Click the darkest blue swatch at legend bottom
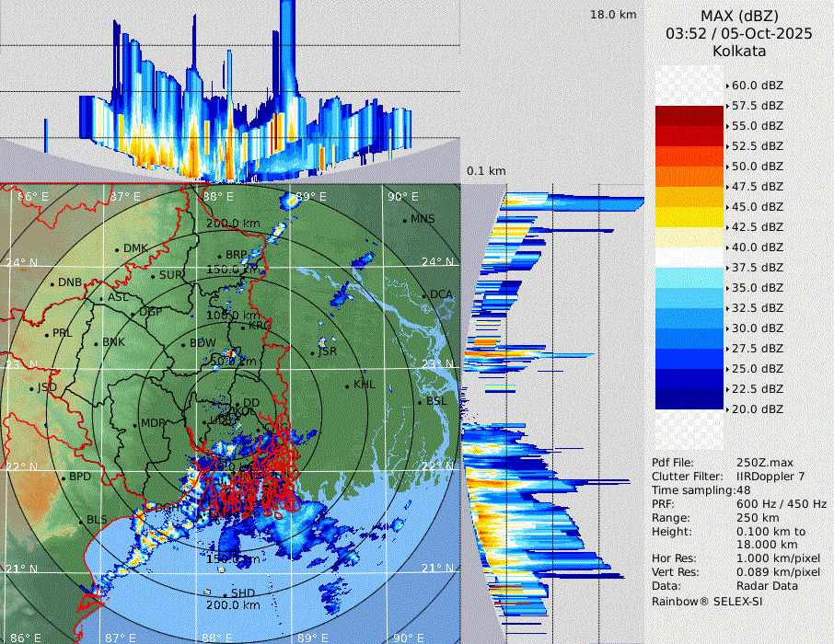Screen dimensions: 834x644 point(689,399)
